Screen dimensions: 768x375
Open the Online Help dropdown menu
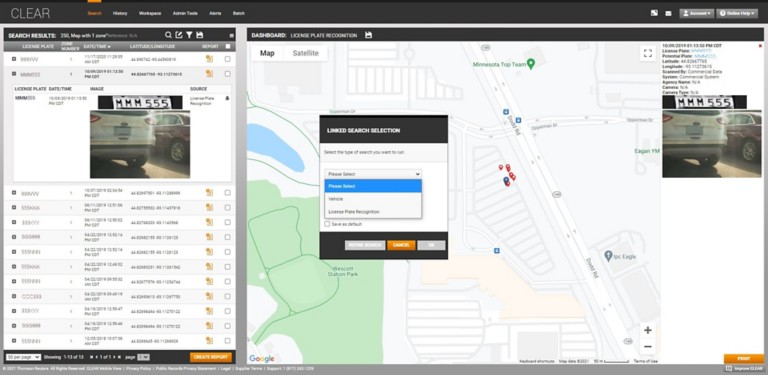tap(737, 13)
